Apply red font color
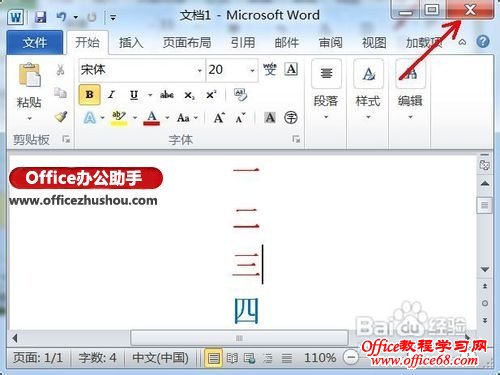 [x=152, y=118]
